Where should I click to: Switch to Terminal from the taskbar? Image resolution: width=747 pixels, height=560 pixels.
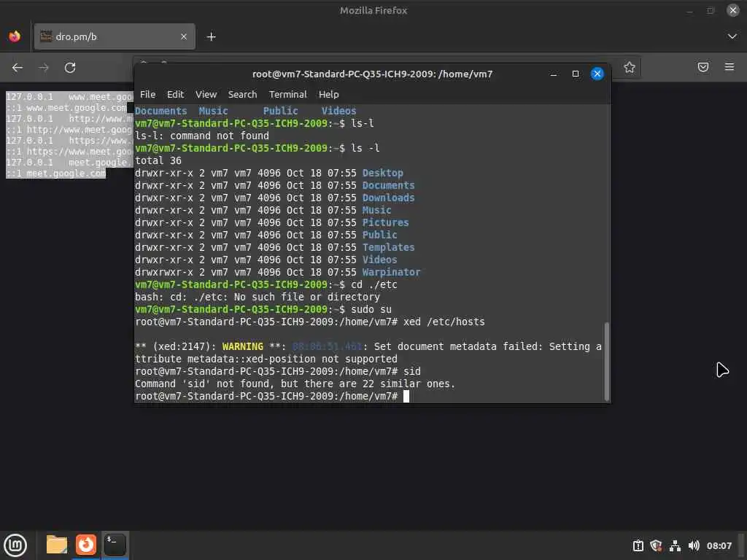click(x=115, y=545)
